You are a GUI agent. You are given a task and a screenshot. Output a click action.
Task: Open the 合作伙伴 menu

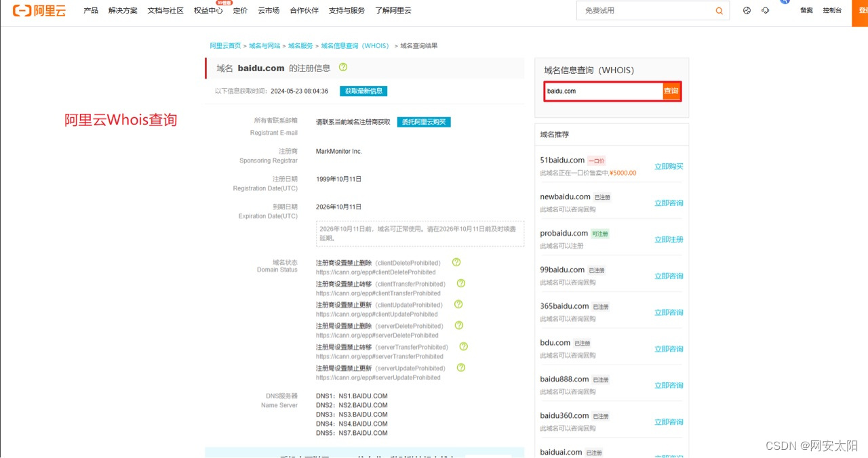(304, 11)
